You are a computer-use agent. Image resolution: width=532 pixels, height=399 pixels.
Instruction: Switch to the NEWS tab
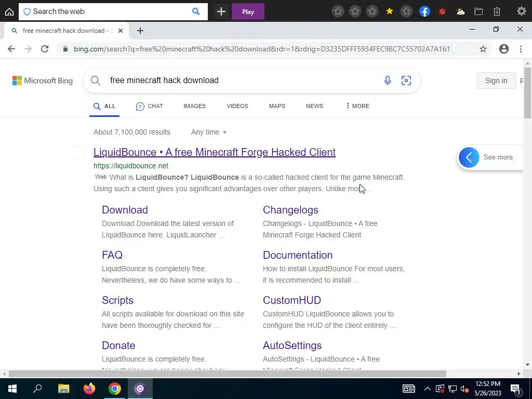point(314,106)
